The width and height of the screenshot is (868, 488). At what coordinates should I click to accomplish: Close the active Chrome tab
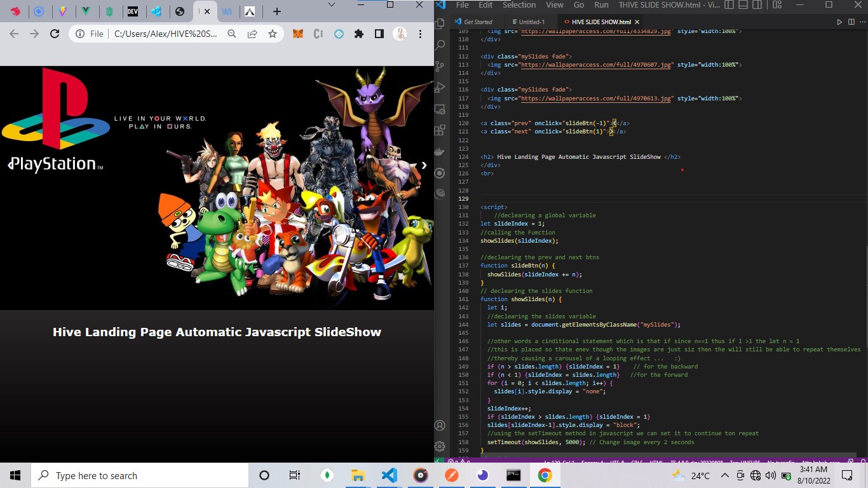[206, 11]
